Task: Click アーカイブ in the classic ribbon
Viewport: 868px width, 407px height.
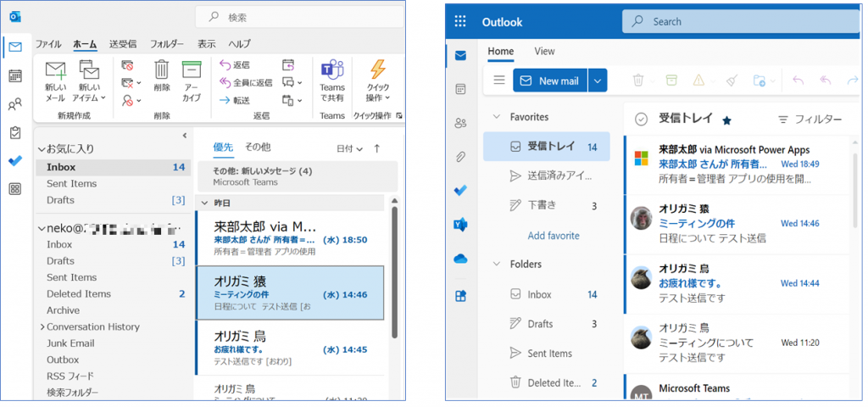Action: click(x=192, y=81)
